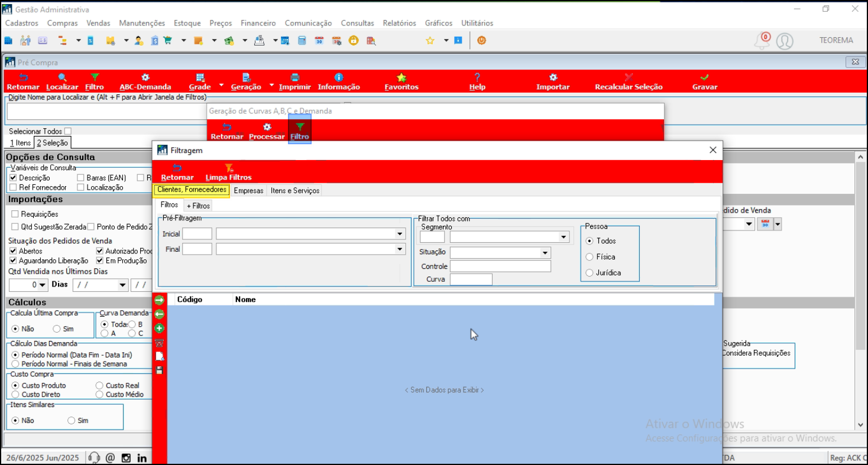Click Localizar in Pré Compra toolbar

(62, 82)
